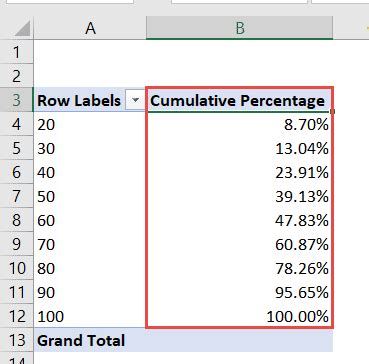The width and height of the screenshot is (369, 364).
Task: Click the 13.04% value cell
Action: click(239, 148)
